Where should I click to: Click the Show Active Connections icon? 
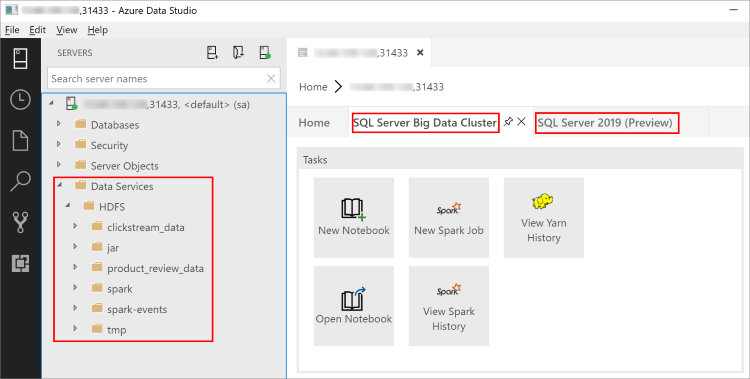tap(265, 53)
